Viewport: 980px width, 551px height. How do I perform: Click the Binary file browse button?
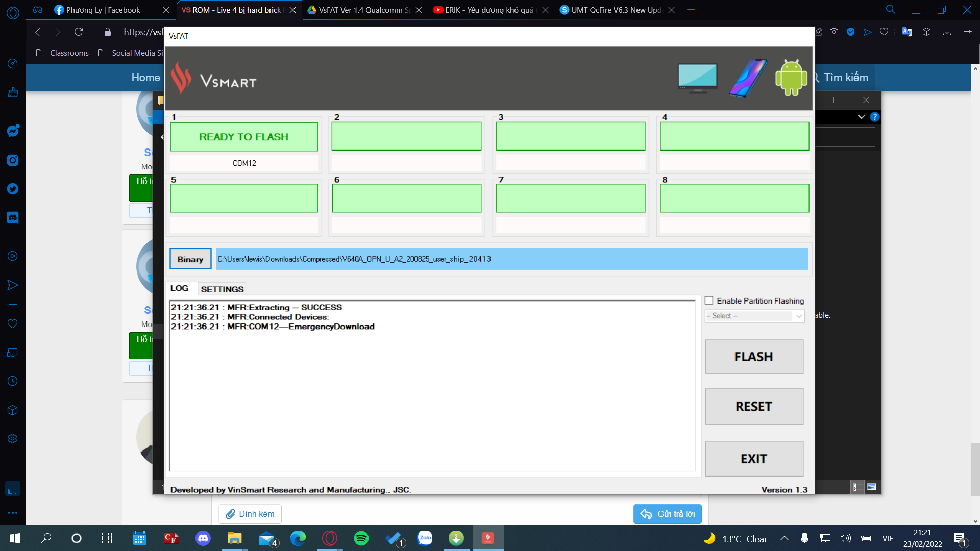(190, 259)
